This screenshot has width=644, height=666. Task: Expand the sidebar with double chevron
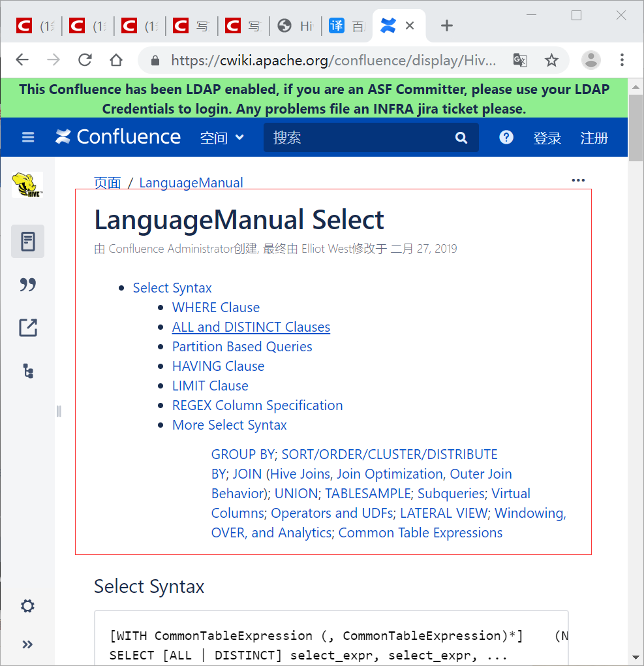click(x=27, y=644)
